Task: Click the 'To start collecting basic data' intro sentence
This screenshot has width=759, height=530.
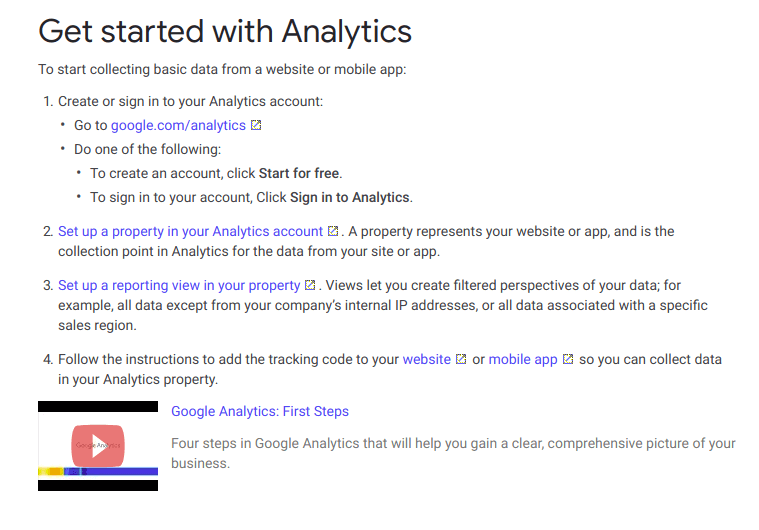Action: tap(222, 69)
